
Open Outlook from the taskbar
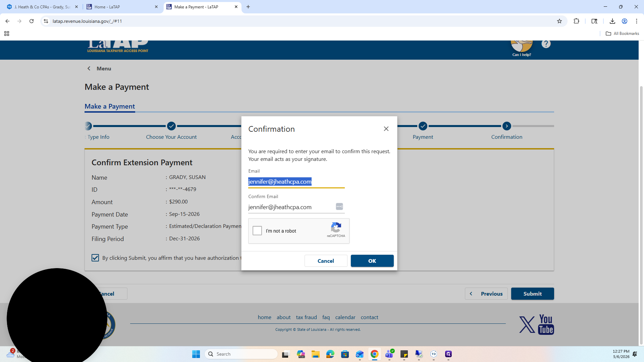[x=360, y=354]
